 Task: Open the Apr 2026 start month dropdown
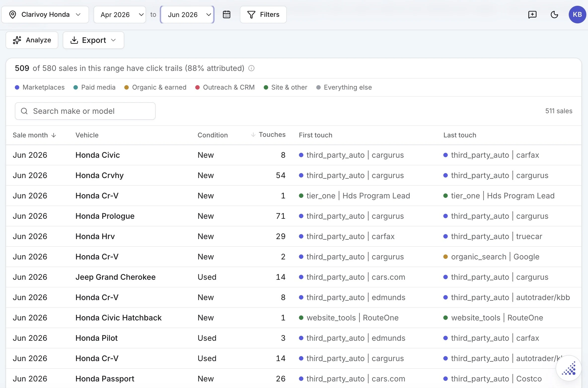point(120,15)
